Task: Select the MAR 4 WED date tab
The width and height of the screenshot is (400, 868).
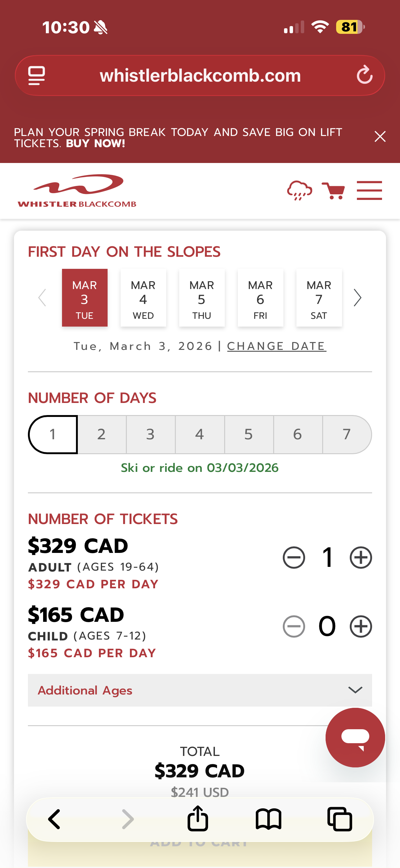Action: coord(143,298)
